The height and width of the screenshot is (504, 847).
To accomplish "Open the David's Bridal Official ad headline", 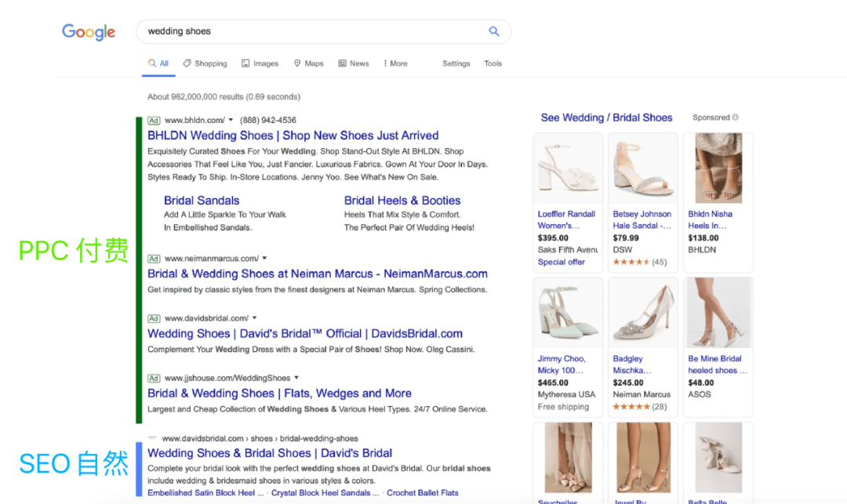I will 305,333.
